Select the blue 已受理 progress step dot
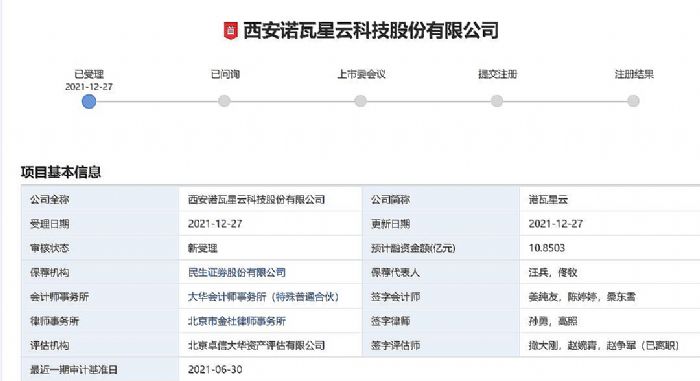The image size is (700, 381). [89, 101]
